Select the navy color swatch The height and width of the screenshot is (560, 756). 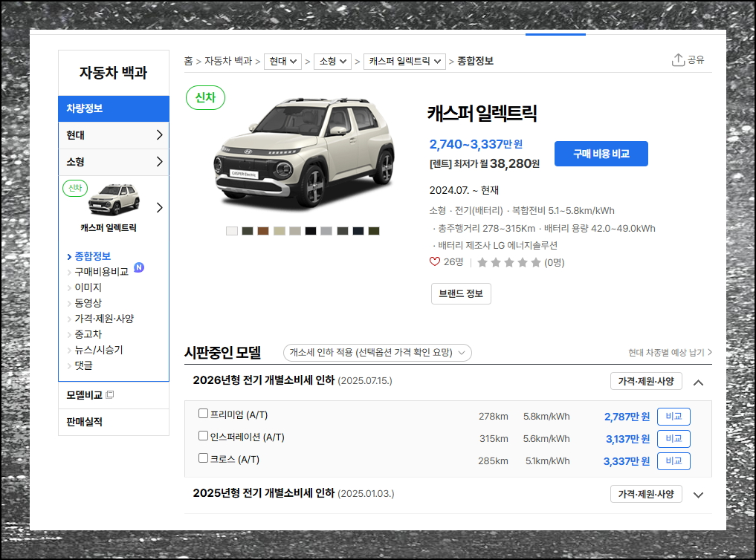(x=358, y=231)
